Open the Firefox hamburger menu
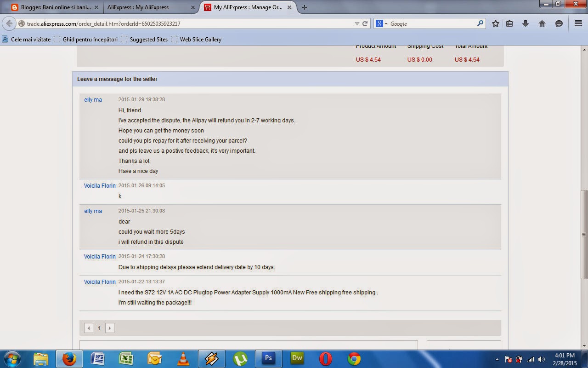The height and width of the screenshot is (368, 588). tap(578, 23)
